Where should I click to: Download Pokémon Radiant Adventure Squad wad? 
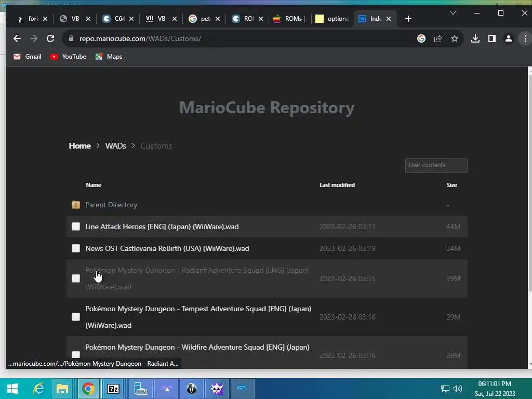click(x=197, y=278)
